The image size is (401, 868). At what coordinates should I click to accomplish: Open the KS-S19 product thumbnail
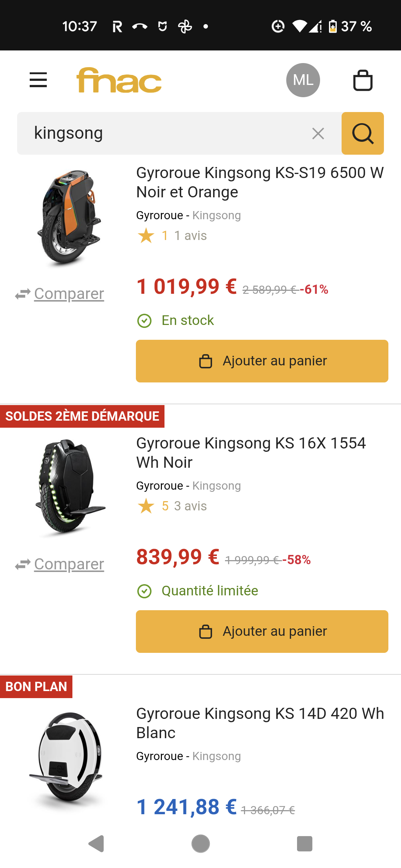pos(69,217)
